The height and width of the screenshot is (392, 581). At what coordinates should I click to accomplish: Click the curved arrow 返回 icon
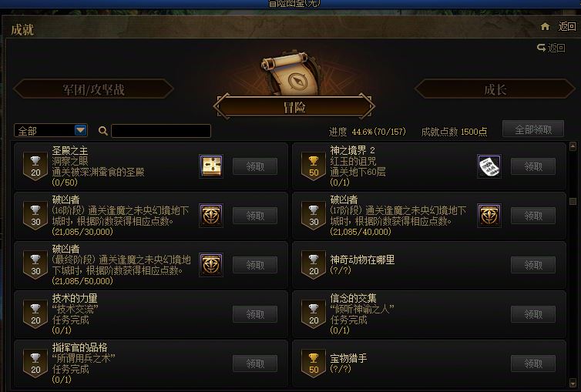[x=541, y=48]
